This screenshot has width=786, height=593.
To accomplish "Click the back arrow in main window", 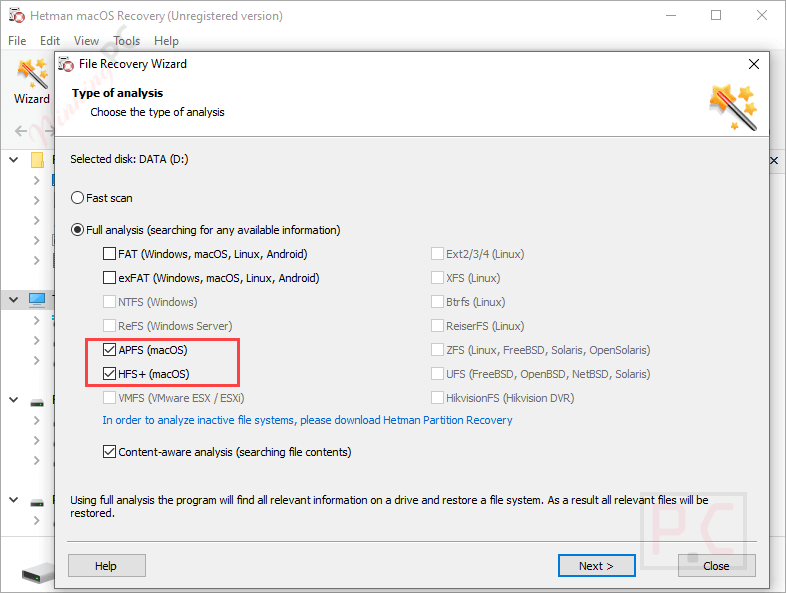I will (21, 131).
